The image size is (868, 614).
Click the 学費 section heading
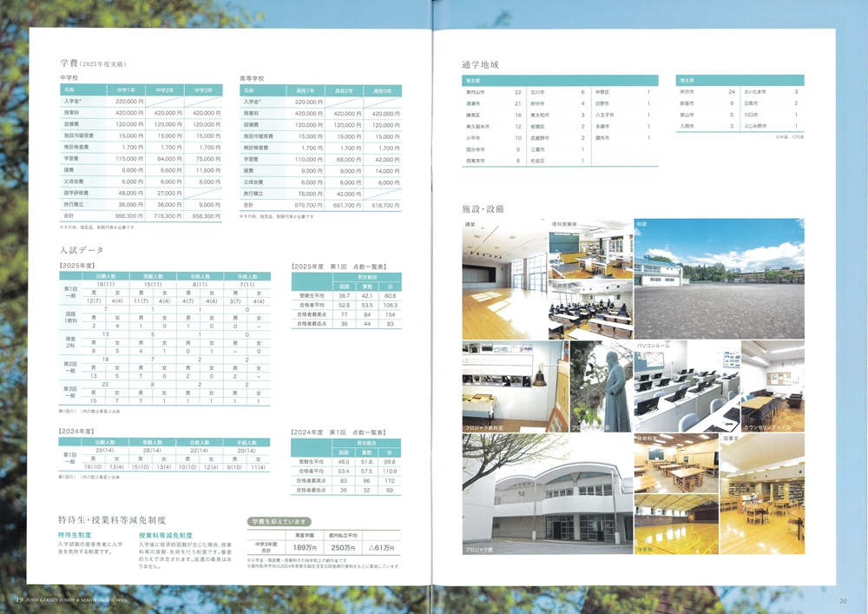click(x=69, y=63)
